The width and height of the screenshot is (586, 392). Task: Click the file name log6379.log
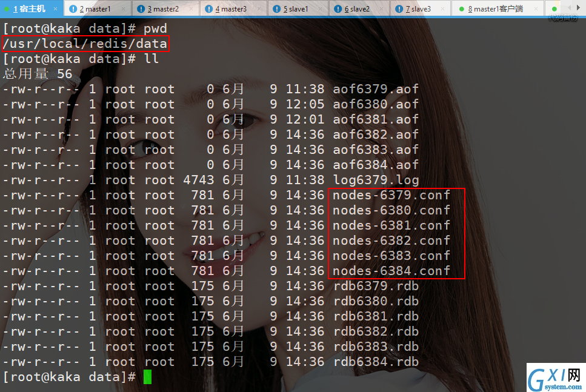point(376,181)
